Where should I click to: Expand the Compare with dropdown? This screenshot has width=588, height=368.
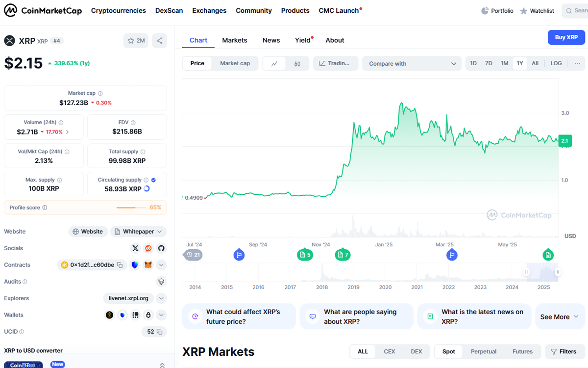(x=412, y=63)
